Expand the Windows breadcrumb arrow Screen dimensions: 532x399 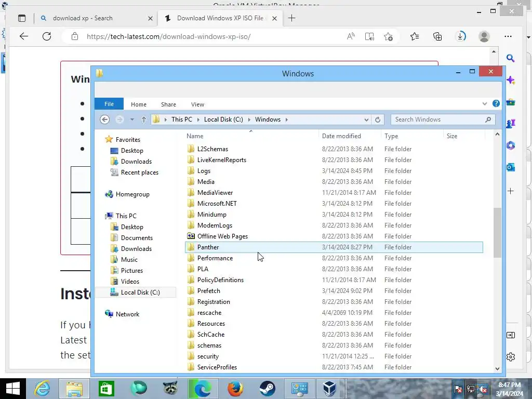point(287,119)
